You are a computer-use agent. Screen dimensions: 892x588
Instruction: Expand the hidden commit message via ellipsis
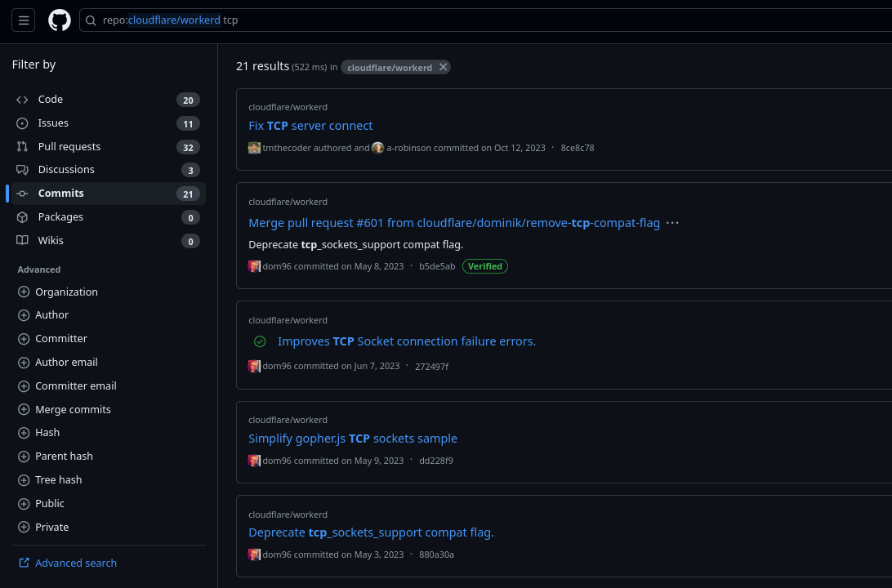click(672, 222)
